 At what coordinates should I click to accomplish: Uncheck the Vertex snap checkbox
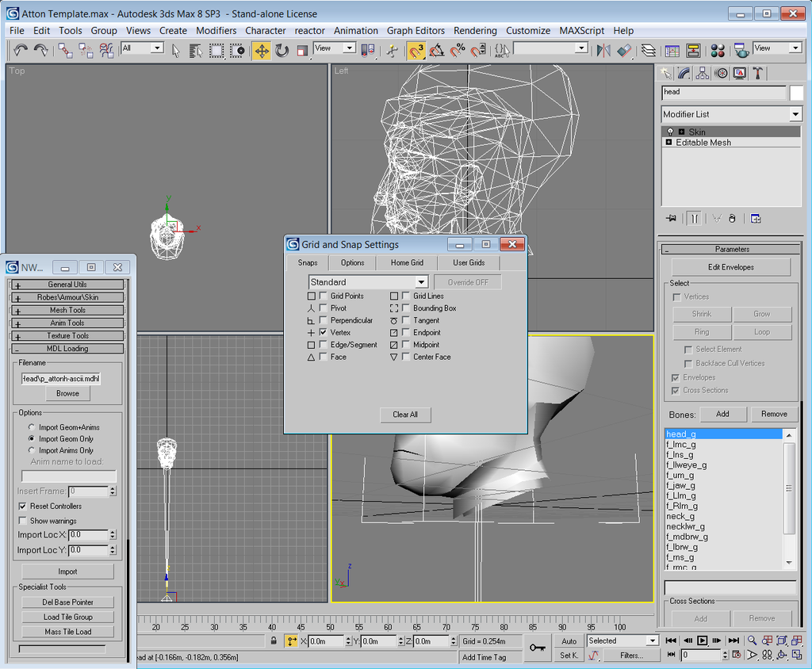(x=324, y=332)
